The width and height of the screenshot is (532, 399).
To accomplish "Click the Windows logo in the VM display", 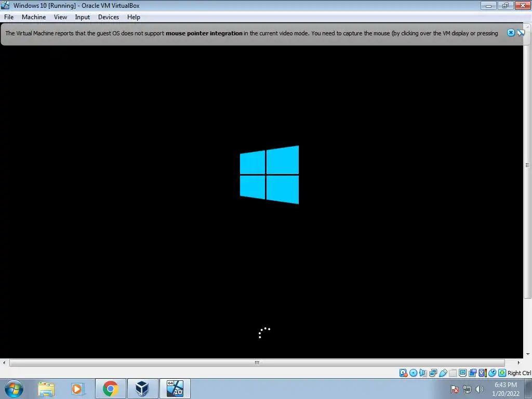I will [270, 175].
